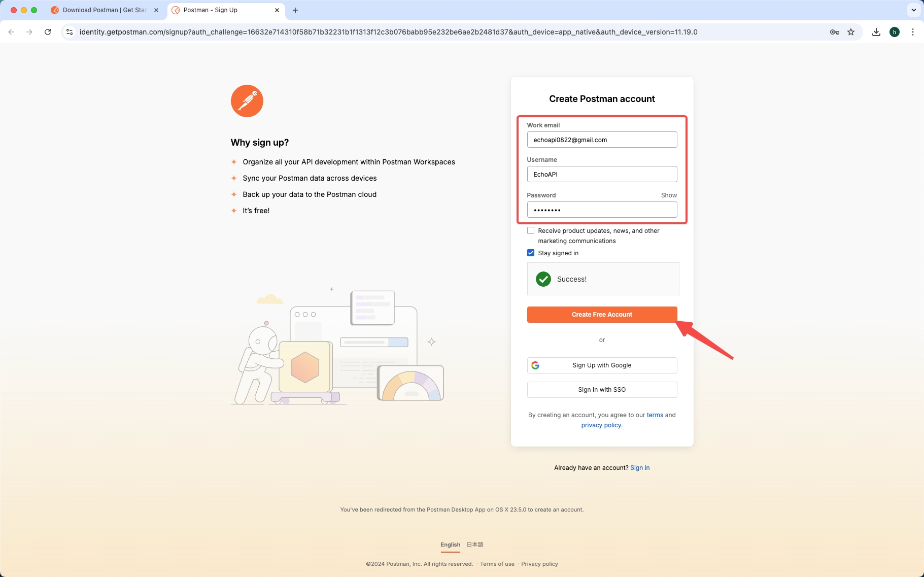Click the 'Why sign up?' heading
The width and height of the screenshot is (924, 577).
pyautogui.click(x=260, y=143)
